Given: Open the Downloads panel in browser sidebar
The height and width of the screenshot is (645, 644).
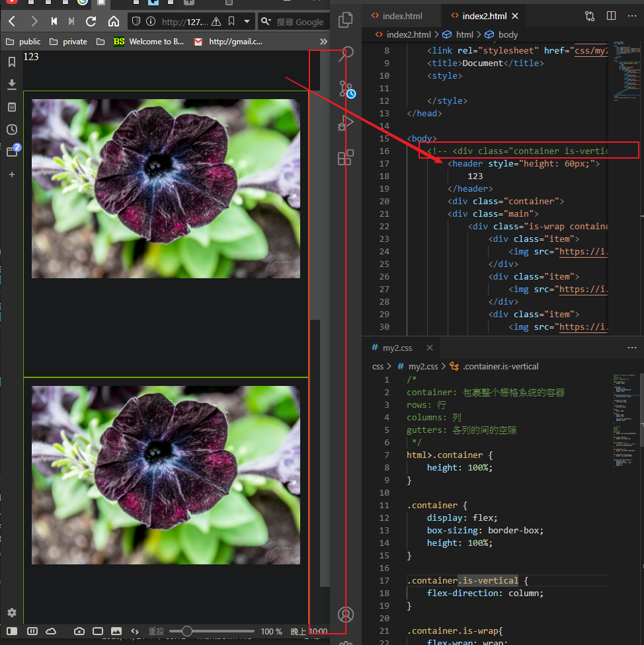Looking at the screenshot, I should click(11, 84).
